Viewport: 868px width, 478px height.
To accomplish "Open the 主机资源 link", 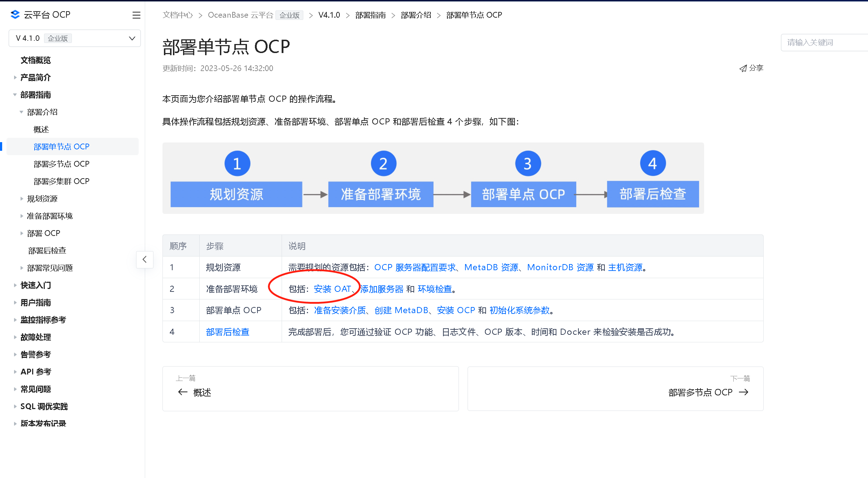I will [x=625, y=267].
